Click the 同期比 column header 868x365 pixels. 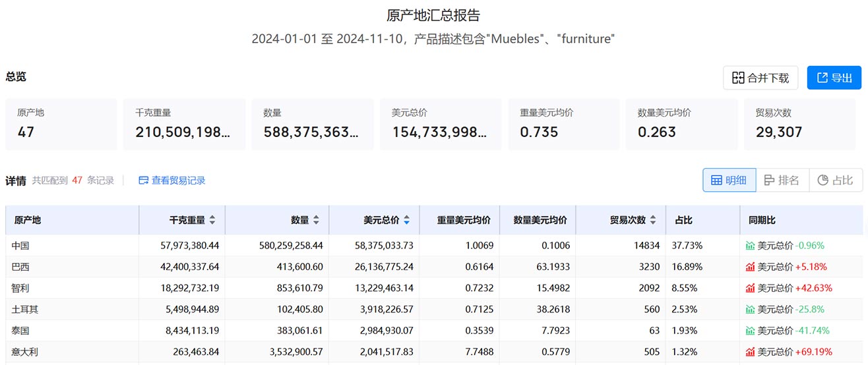[x=801, y=220]
